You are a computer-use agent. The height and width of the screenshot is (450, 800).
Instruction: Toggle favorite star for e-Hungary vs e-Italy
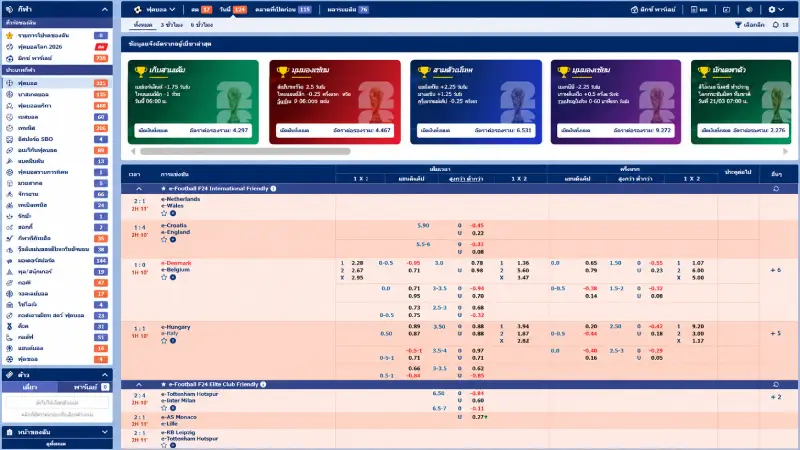tap(164, 341)
